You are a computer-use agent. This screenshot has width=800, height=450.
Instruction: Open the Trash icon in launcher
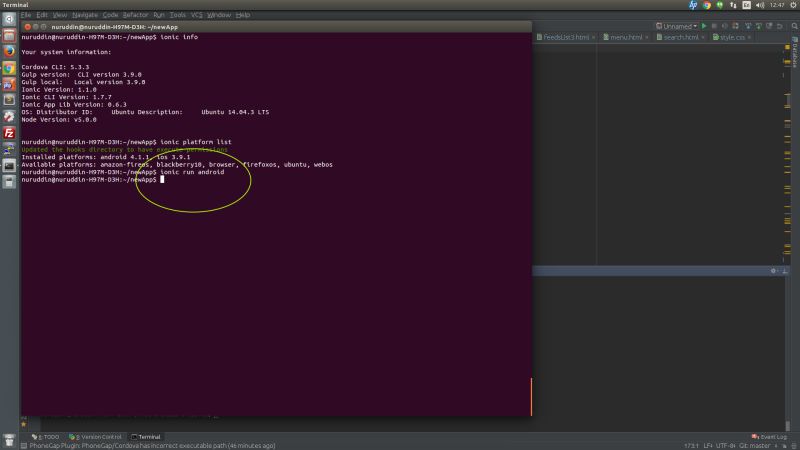point(9,440)
